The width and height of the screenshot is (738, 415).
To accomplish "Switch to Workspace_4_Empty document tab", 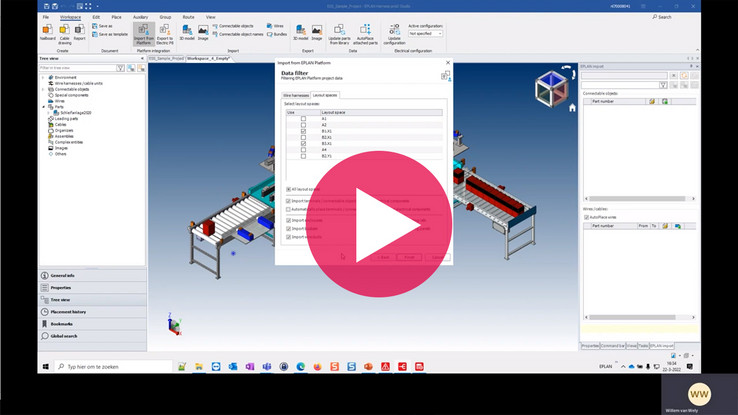I will pyautogui.click(x=209, y=59).
